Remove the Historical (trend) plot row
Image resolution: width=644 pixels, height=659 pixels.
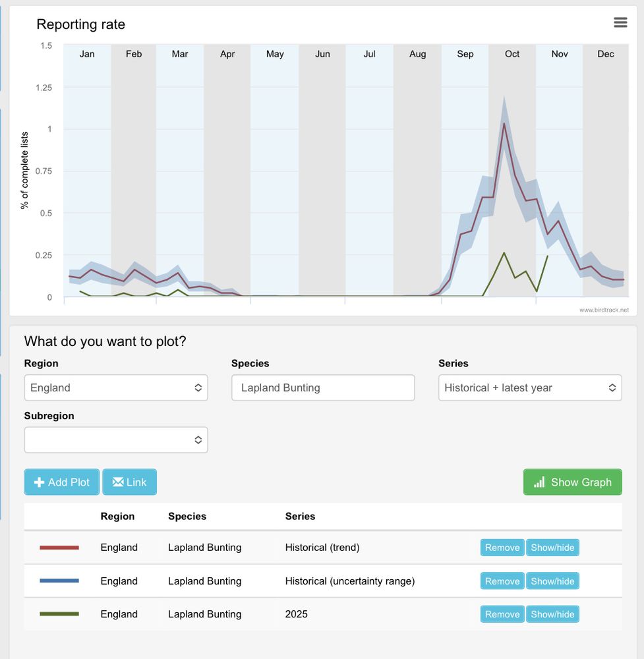[x=502, y=548]
